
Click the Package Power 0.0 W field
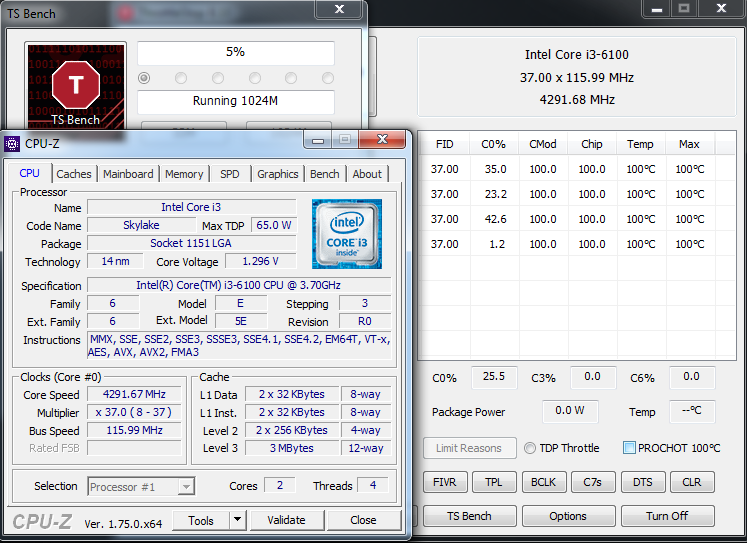pyautogui.click(x=570, y=411)
